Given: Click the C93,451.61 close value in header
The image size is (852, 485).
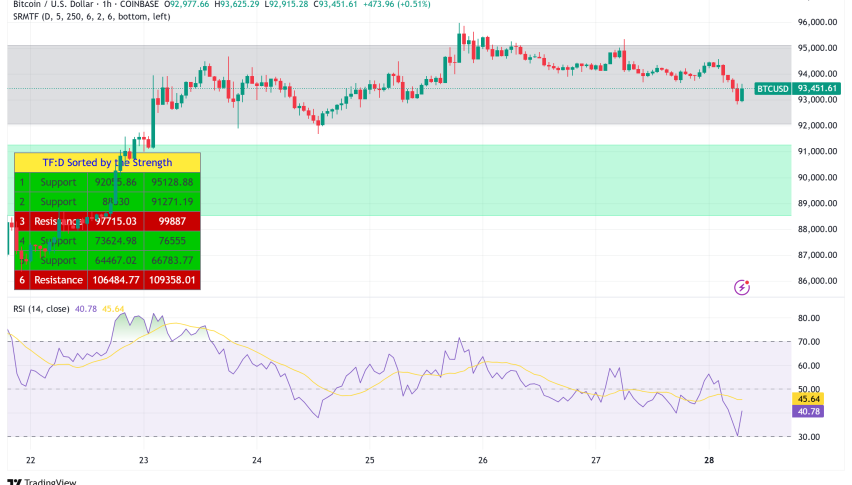Looking at the screenshot, I should [335, 4].
